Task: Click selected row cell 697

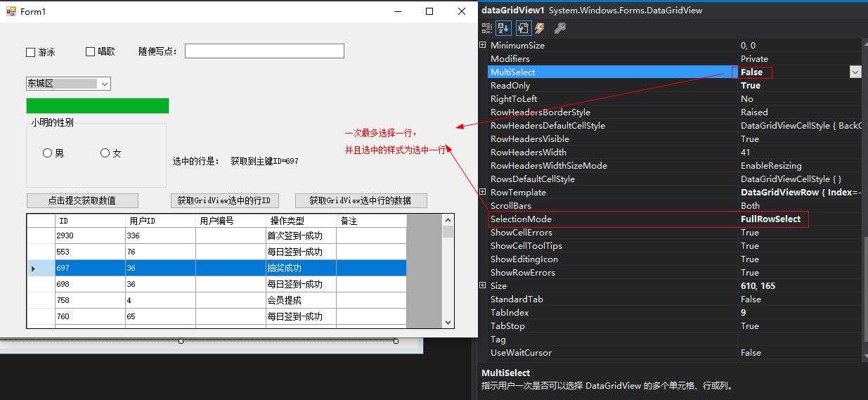Action: pyautogui.click(x=90, y=268)
